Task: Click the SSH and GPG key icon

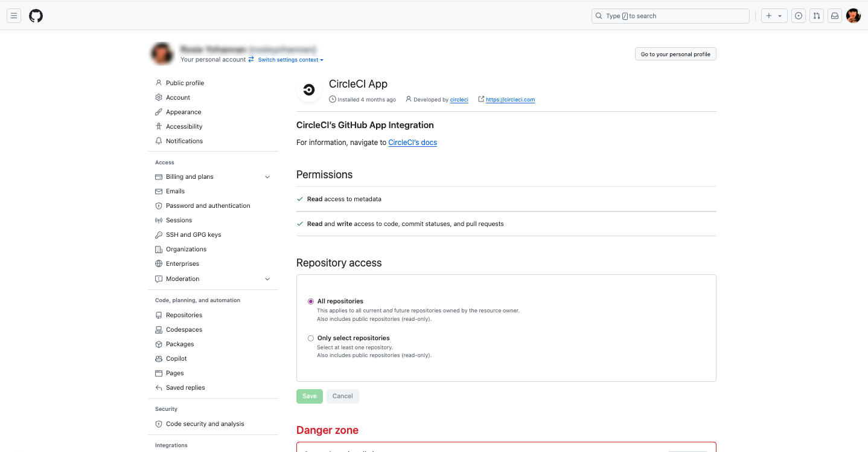Action: click(x=159, y=234)
